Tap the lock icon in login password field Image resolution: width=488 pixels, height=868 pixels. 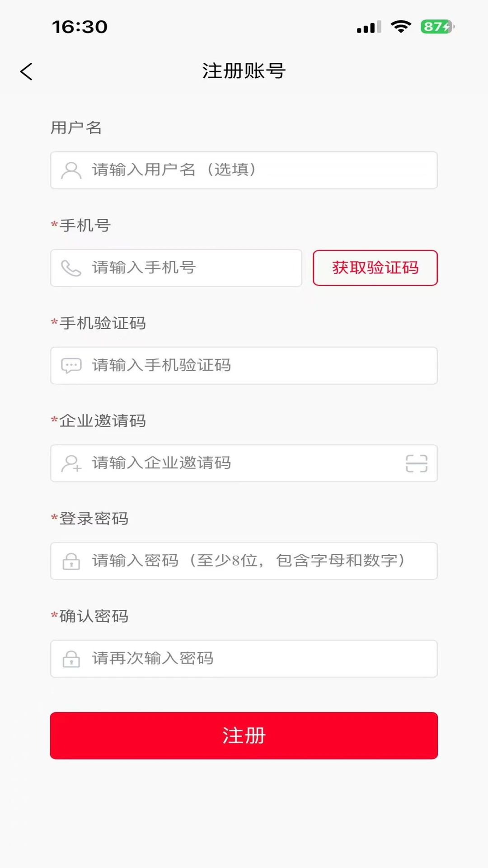point(71,561)
